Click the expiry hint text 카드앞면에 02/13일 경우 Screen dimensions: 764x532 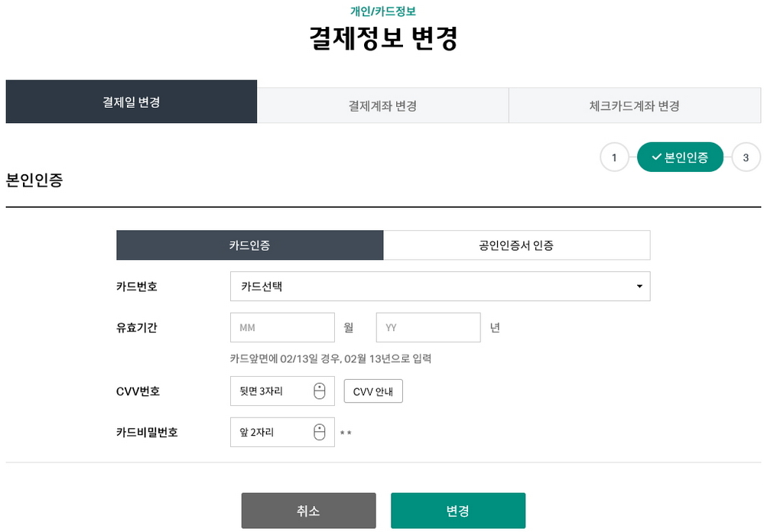[330, 358]
